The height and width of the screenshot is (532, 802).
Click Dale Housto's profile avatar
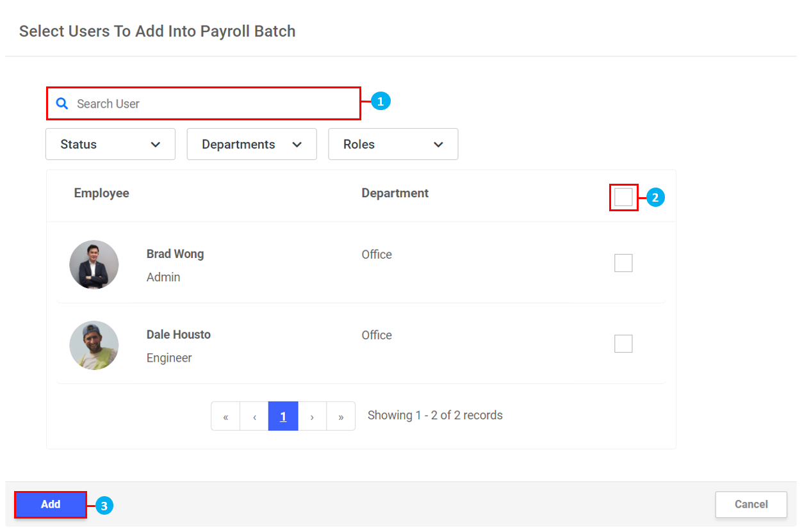[94, 345]
